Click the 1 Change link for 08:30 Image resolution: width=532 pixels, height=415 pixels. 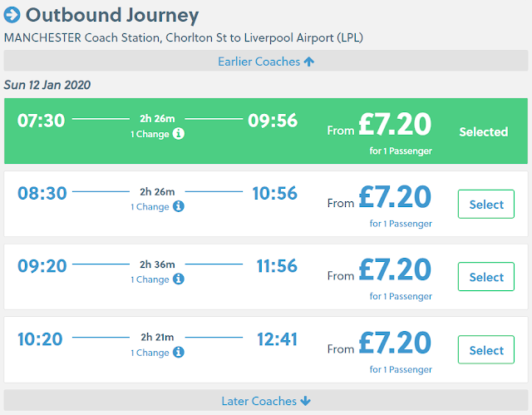(x=150, y=207)
